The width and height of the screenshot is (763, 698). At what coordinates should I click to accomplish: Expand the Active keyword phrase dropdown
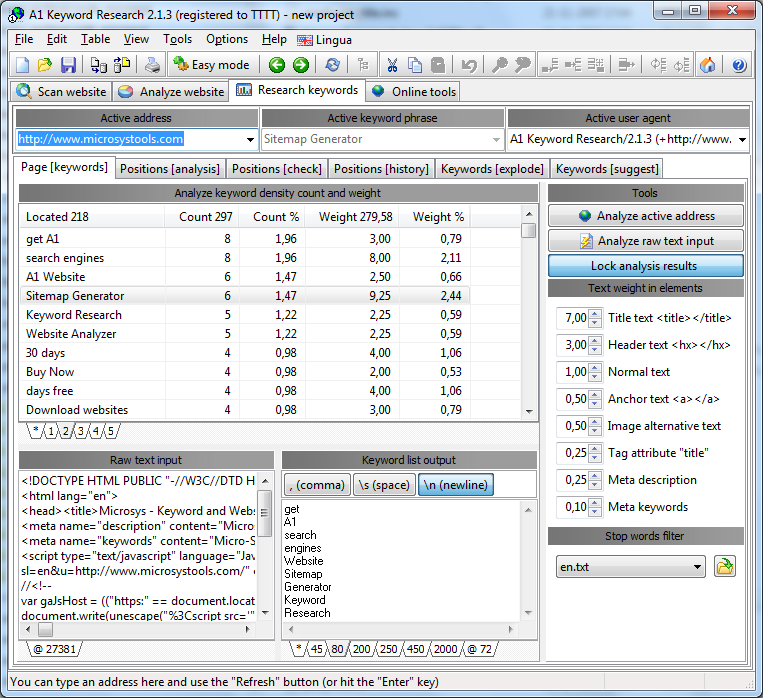click(x=496, y=140)
